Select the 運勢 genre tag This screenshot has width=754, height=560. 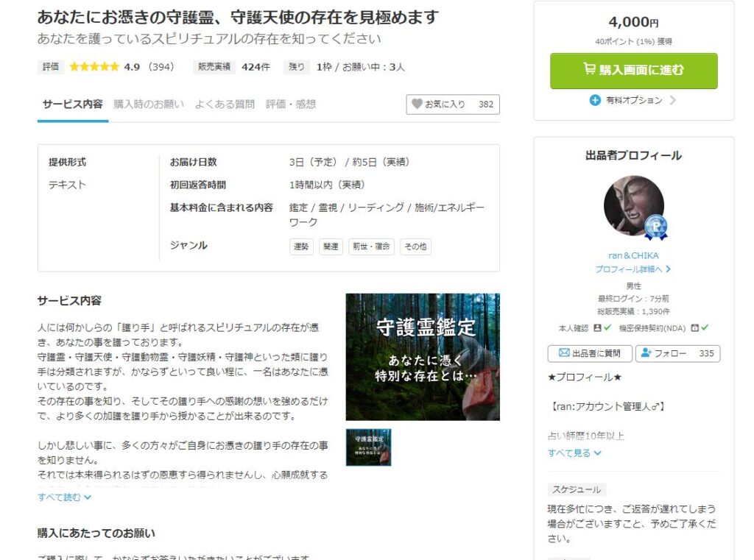click(x=301, y=247)
